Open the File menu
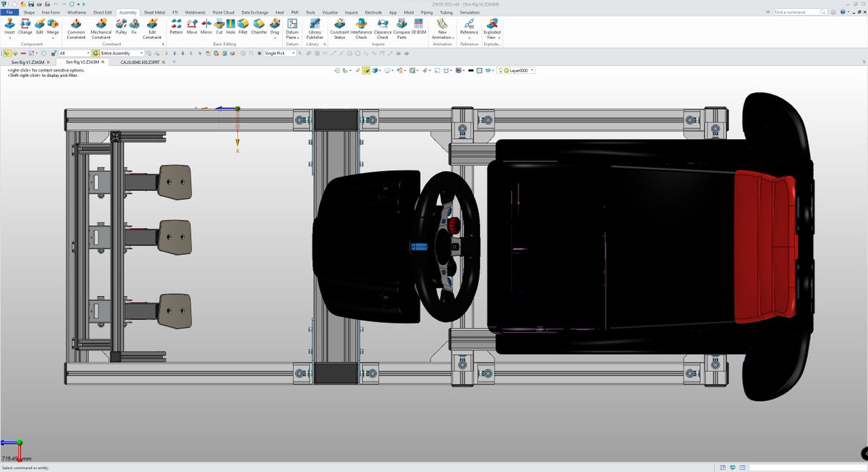 [x=10, y=12]
